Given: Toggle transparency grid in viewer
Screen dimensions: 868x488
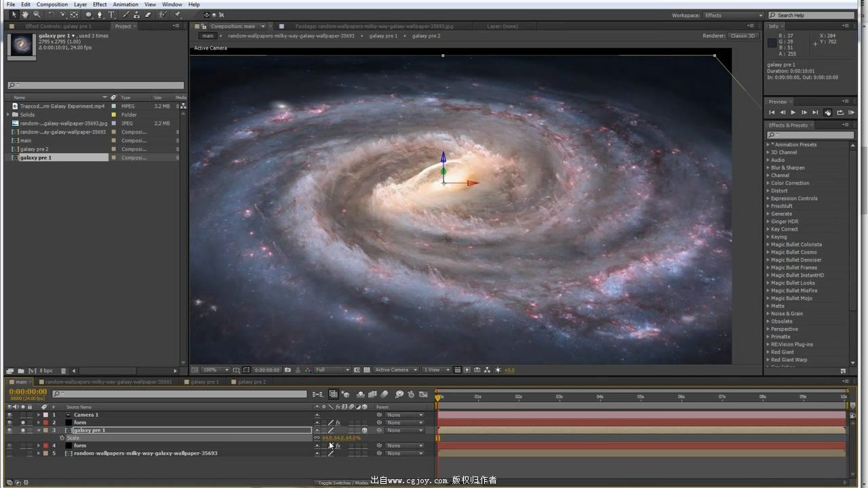Looking at the screenshot, I should click(x=366, y=370).
